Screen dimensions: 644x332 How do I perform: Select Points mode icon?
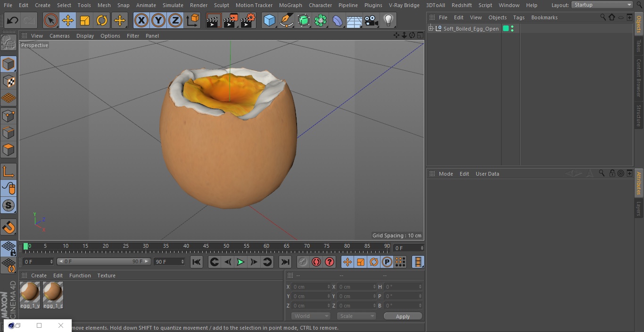pos(8,115)
